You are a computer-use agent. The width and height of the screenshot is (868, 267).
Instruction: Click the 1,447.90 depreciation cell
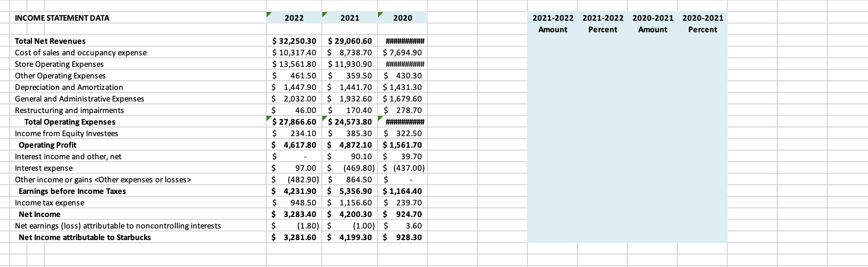(x=294, y=87)
